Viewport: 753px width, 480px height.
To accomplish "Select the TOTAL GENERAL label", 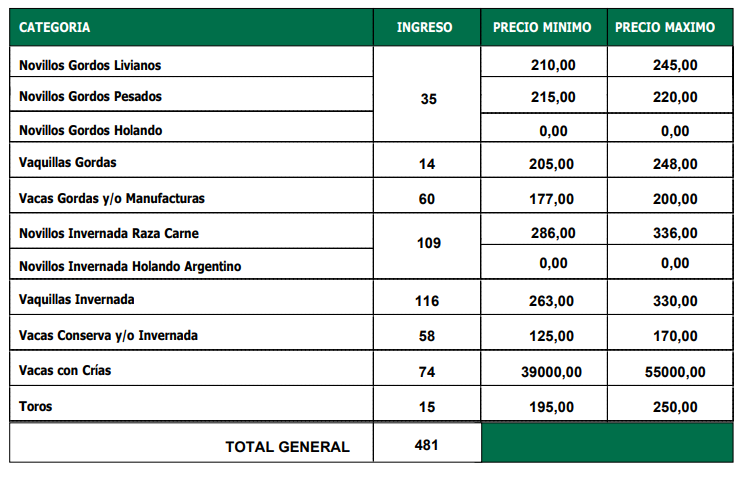I will point(287,447).
